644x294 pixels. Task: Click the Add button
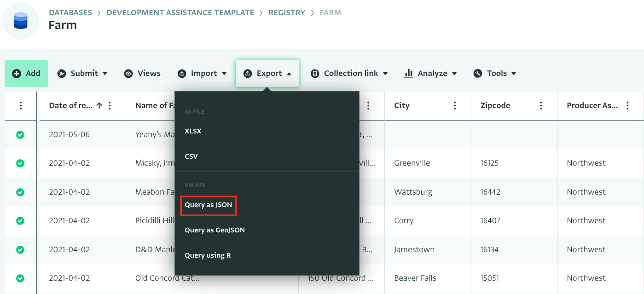pyautogui.click(x=26, y=74)
